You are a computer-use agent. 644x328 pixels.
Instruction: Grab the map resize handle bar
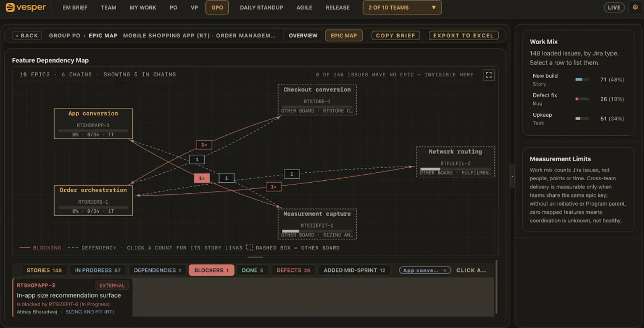(255, 257)
